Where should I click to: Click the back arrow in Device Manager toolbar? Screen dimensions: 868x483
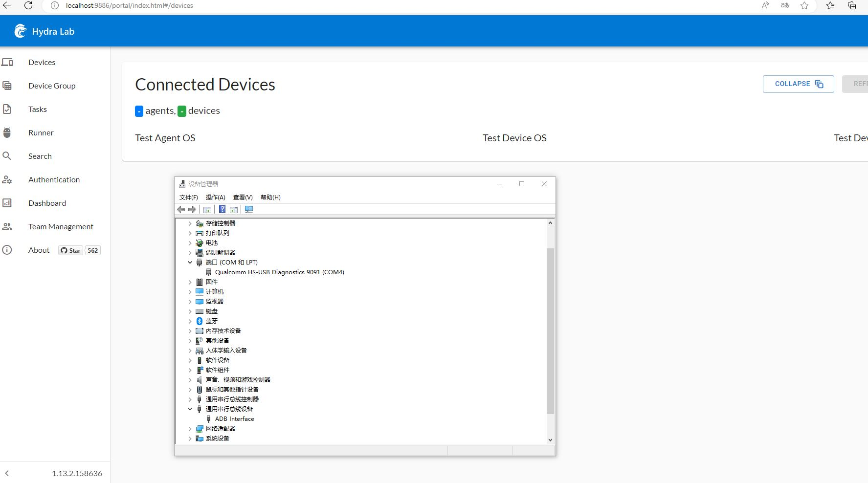pyautogui.click(x=181, y=209)
